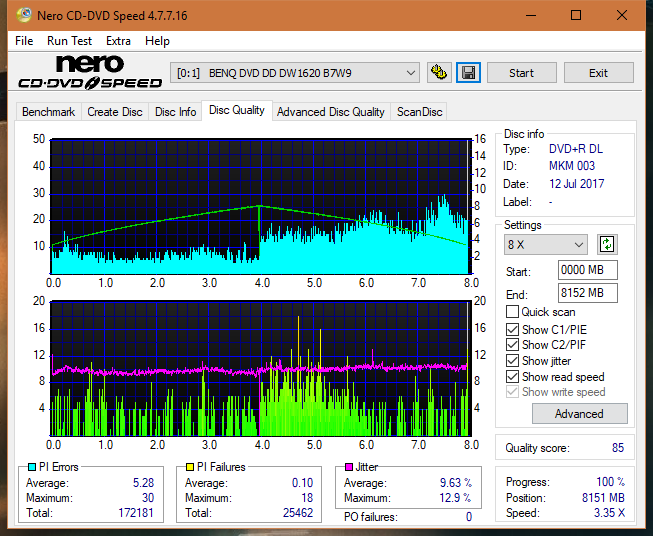653x536 pixels.
Task: Open the drive options icon
Action: pos(439,73)
